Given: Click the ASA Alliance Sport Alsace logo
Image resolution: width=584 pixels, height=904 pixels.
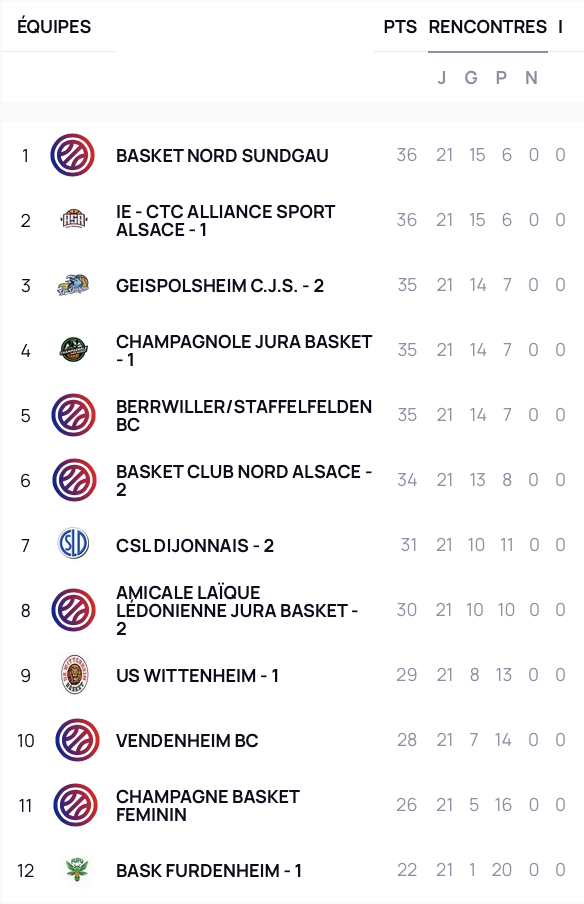Looking at the screenshot, I should [74, 220].
